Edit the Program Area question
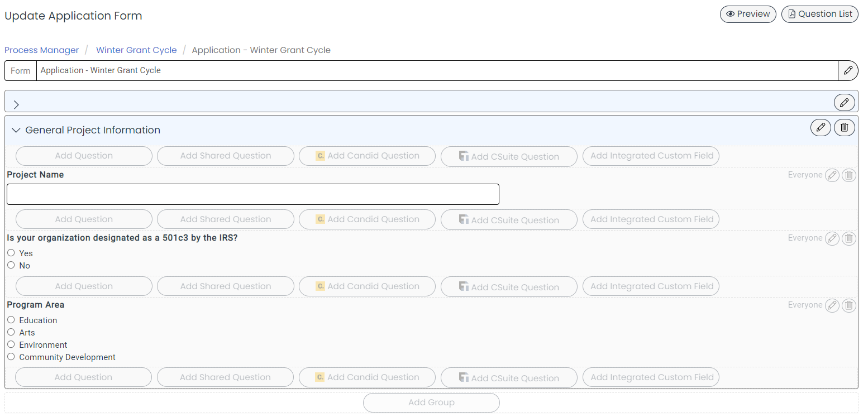The image size is (868, 417). (832, 305)
